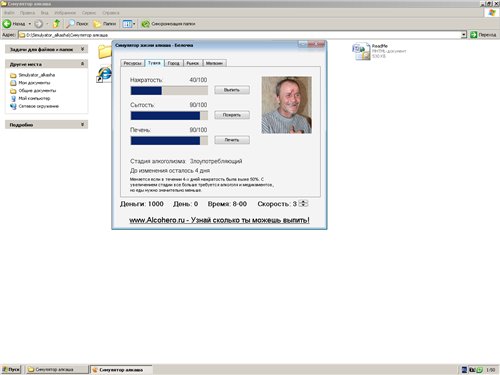Click the folder synchronization toolbar icon

click(145, 24)
